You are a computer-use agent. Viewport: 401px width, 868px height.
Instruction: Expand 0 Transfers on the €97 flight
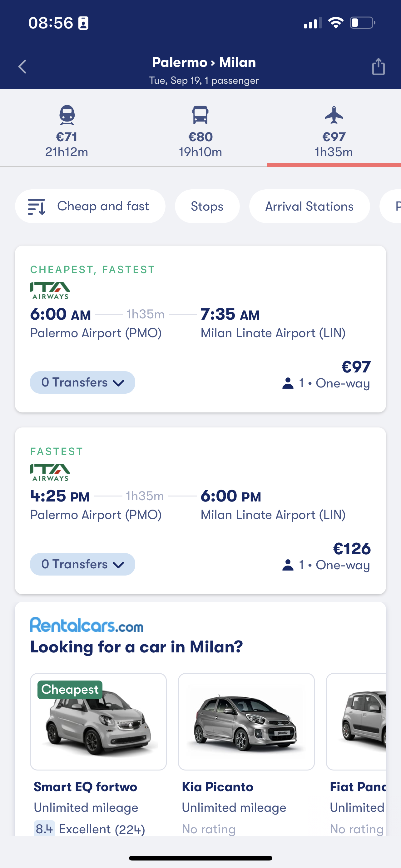point(82,382)
